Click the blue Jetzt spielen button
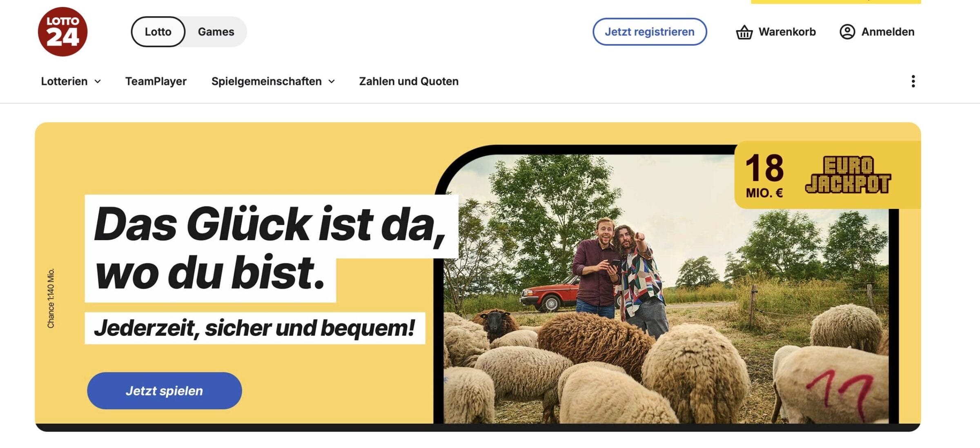The width and height of the screenshot is (980, 448). (x=165, y=390)
